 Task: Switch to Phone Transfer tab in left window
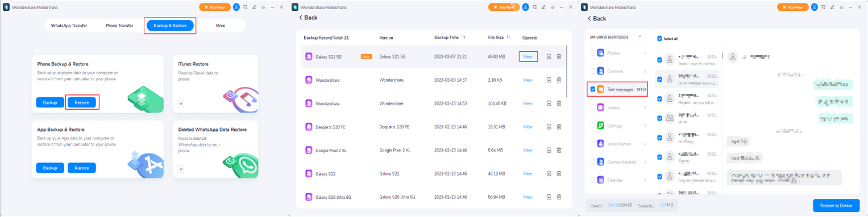tap(119, 26)
